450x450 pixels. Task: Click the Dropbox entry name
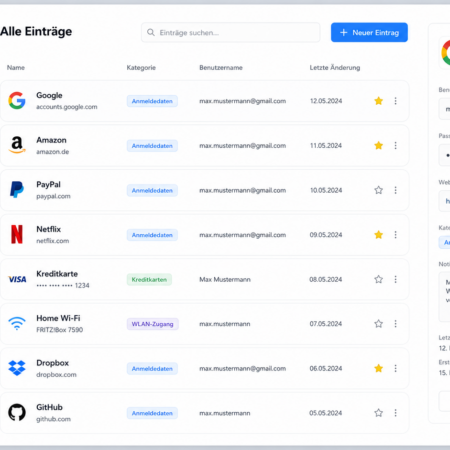click(x=53, y=363)
